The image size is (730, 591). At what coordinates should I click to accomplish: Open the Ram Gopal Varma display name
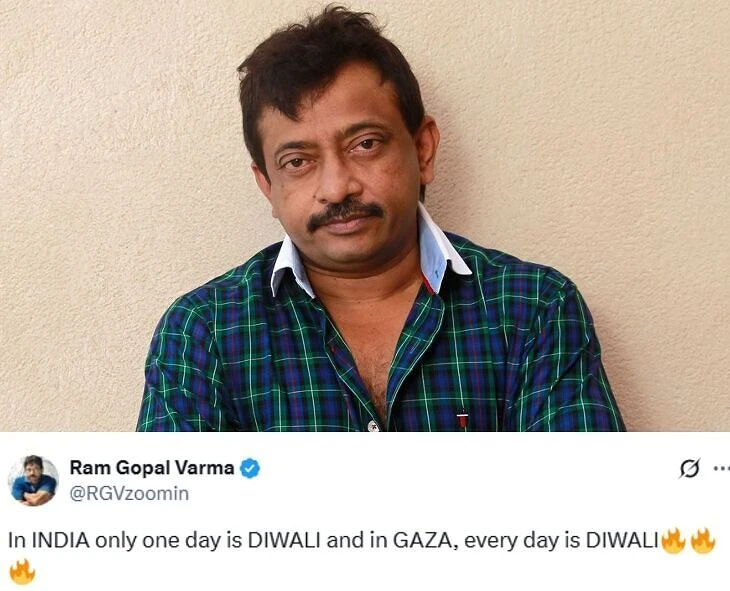[152, 468]
